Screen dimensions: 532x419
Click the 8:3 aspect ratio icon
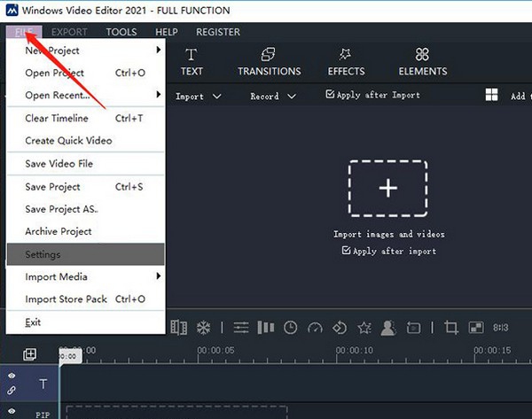(x=501, y=328)
